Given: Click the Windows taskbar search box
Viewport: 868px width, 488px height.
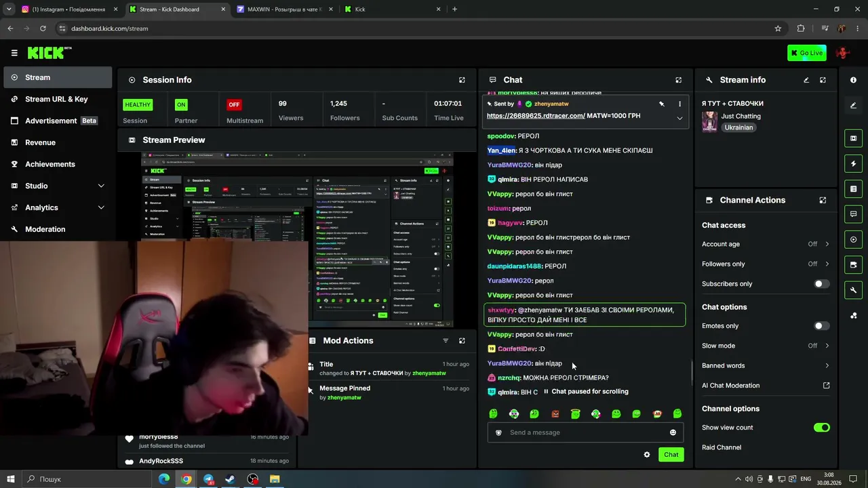Looking at the screenshot, I should click(87, 479).
